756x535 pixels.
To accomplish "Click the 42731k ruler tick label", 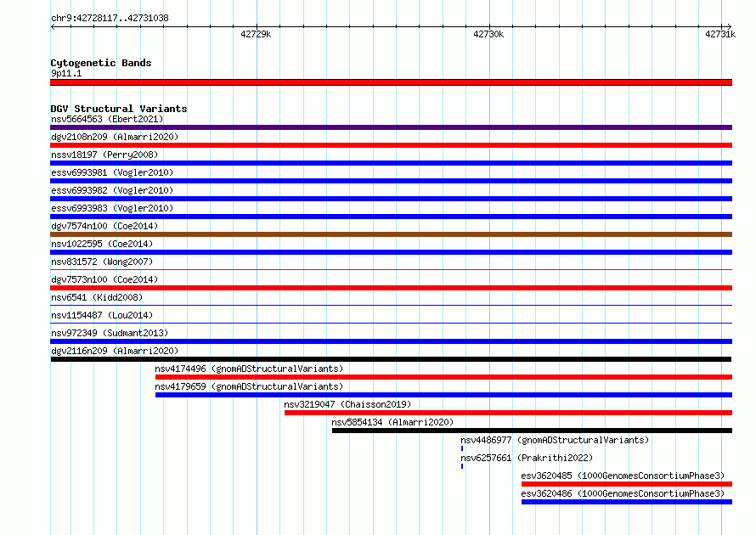I will pyautogui.click(x=720, y=34).
